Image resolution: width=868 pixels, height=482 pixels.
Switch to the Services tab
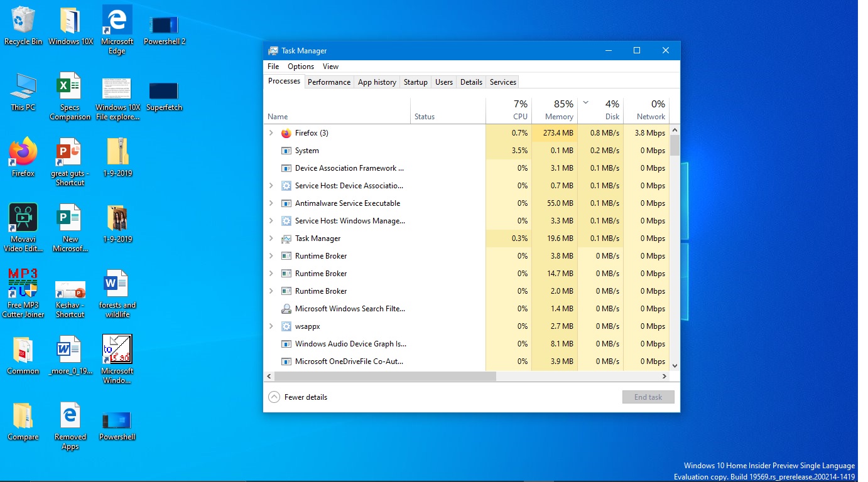point(503,82)
